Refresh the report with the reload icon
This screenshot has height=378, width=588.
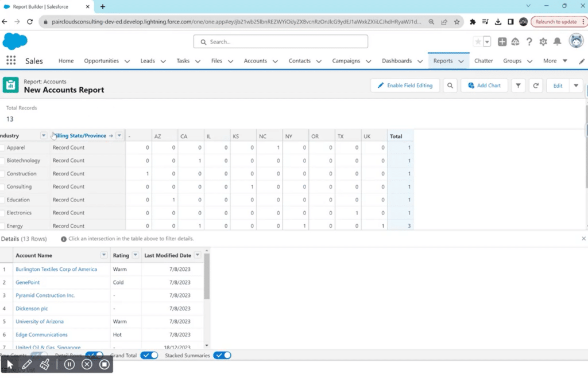point(536,85)
